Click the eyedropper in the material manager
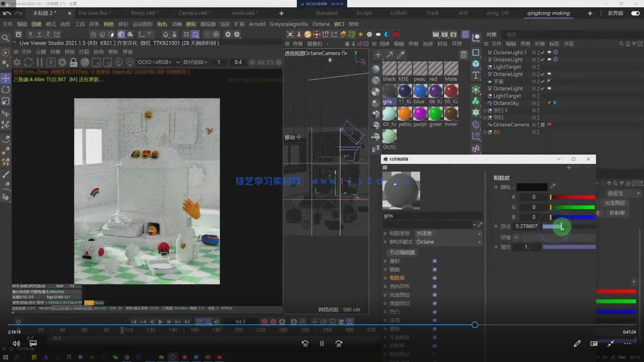This screenshot has width=644, height=362. pyautogui.click(x=401, y=55)
